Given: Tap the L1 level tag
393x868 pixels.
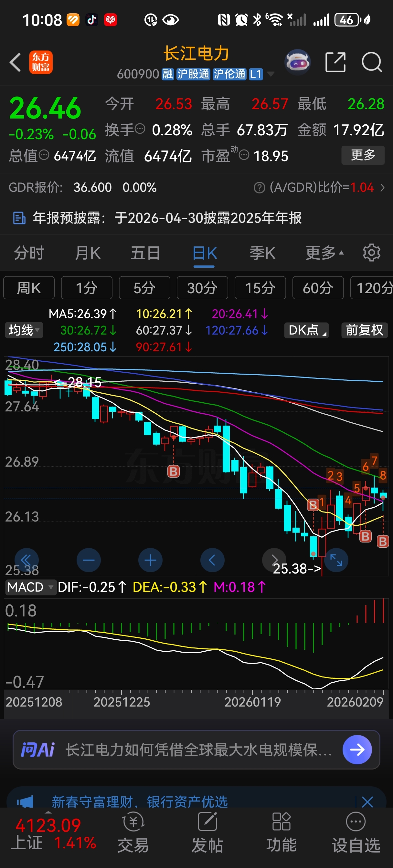Looking at the screenshot, I should [x=256, y=74].
